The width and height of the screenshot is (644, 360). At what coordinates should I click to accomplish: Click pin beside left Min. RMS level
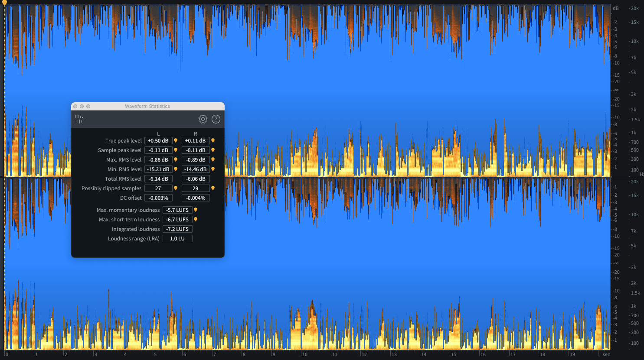point(176,169)
